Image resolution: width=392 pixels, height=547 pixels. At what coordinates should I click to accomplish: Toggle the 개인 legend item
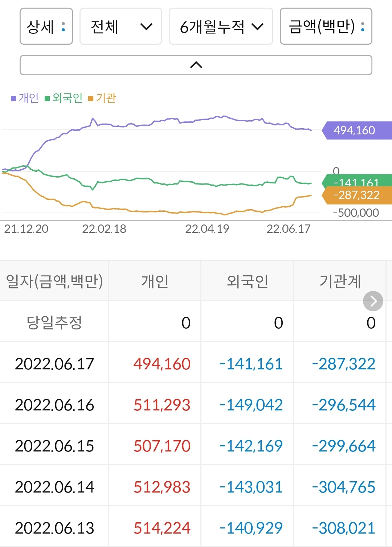click(25, 98)
